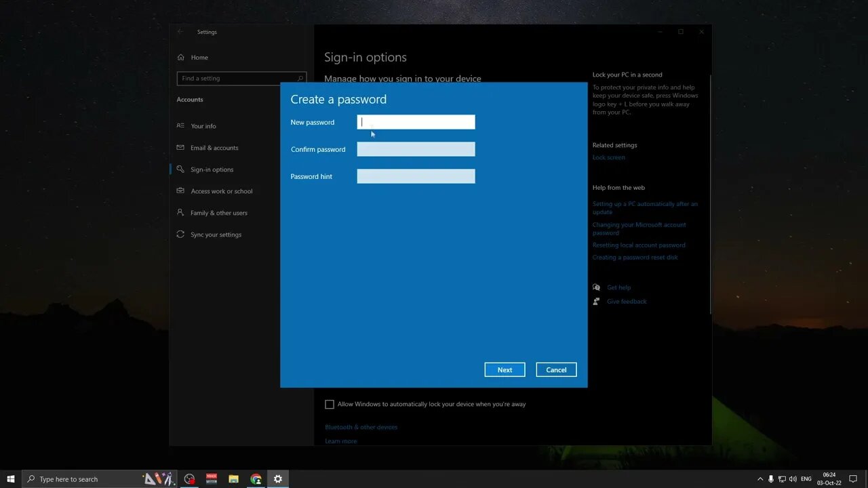Click the Family & other users person icon
Viewport: 868px width, 488px height.
point(180,212)
